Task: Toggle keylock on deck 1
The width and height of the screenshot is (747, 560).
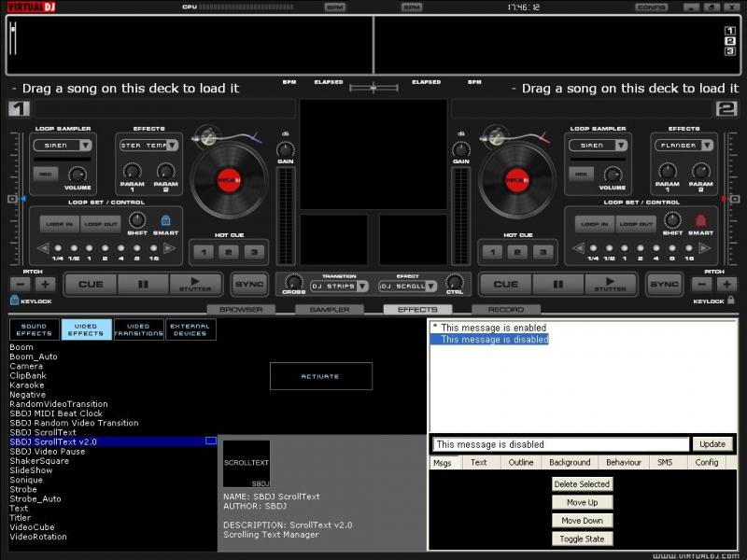Action: pyautogui.click(x=14, y=300)
